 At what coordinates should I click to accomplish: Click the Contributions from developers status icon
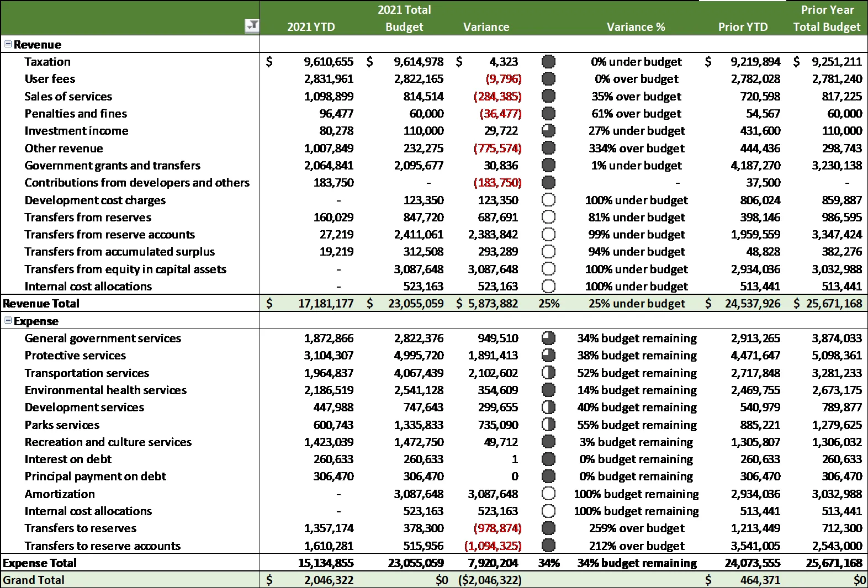[548, 182]
